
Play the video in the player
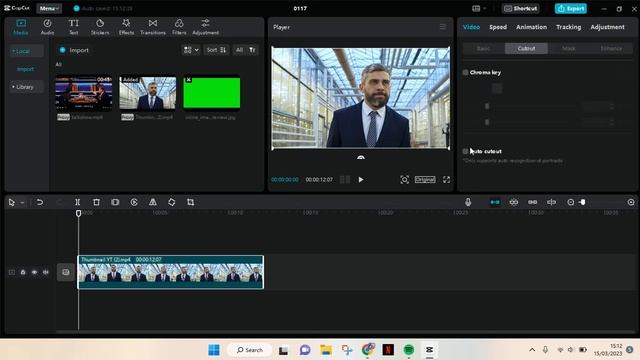[361, 180]
